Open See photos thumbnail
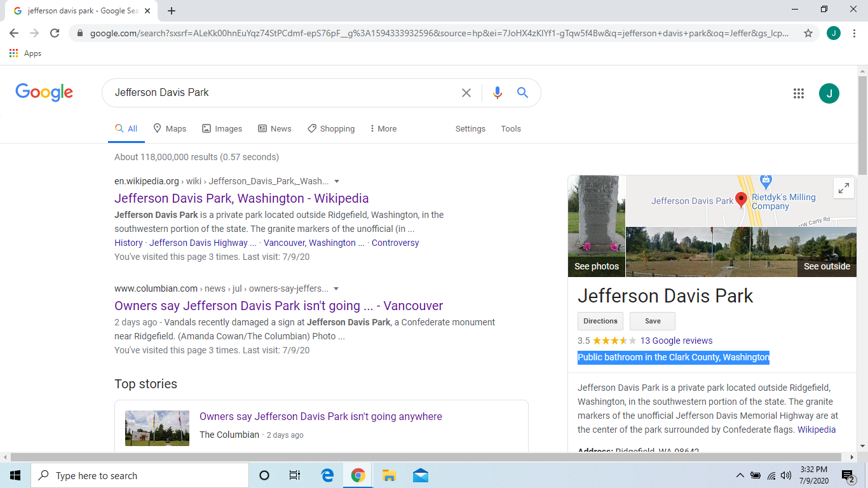This screenshot has width=868, height=488. pyautogui.click(x=597, y=226)
